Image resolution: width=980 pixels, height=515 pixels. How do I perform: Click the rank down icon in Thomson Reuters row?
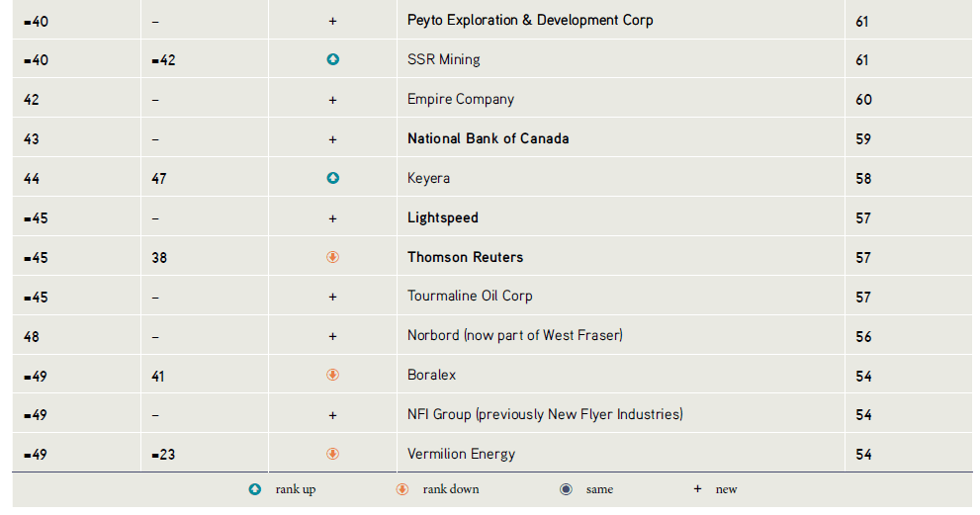pyautogui.click(x=333, y=257)
